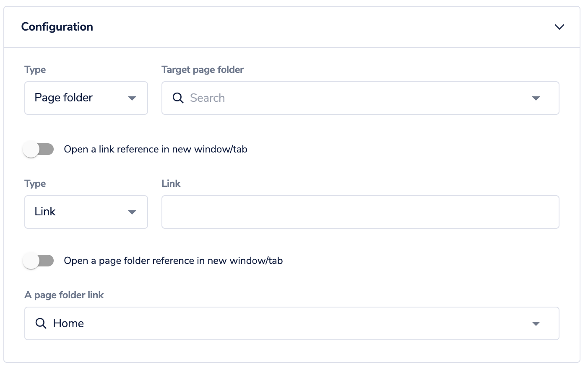The image size is (588, 367).
Task: Expand the A page folder link dropdown arrow
Action: coord(536,323)
